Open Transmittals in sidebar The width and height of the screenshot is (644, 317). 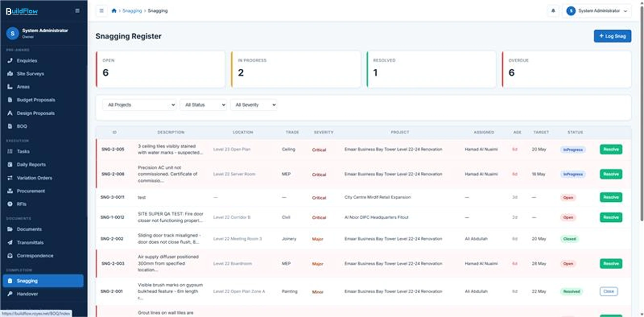click(30, 242)
